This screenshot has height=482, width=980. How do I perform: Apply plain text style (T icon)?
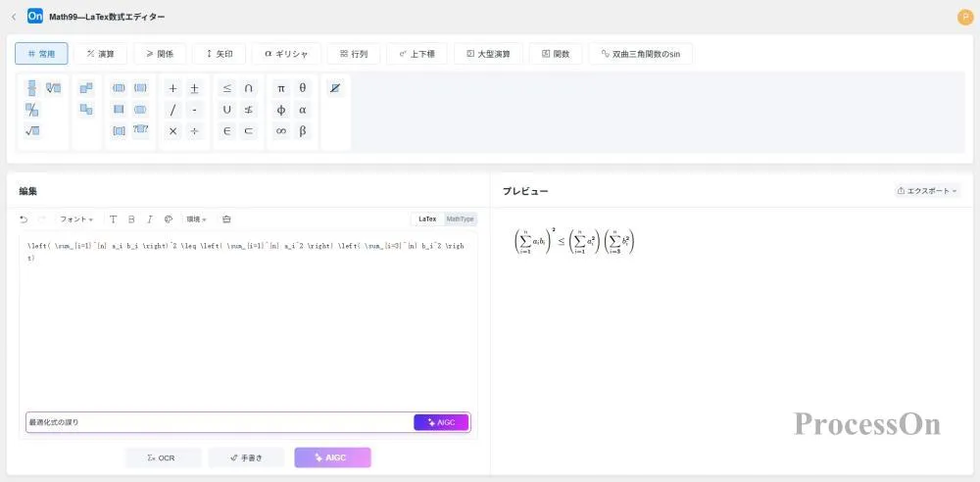(x=113, y=219)
